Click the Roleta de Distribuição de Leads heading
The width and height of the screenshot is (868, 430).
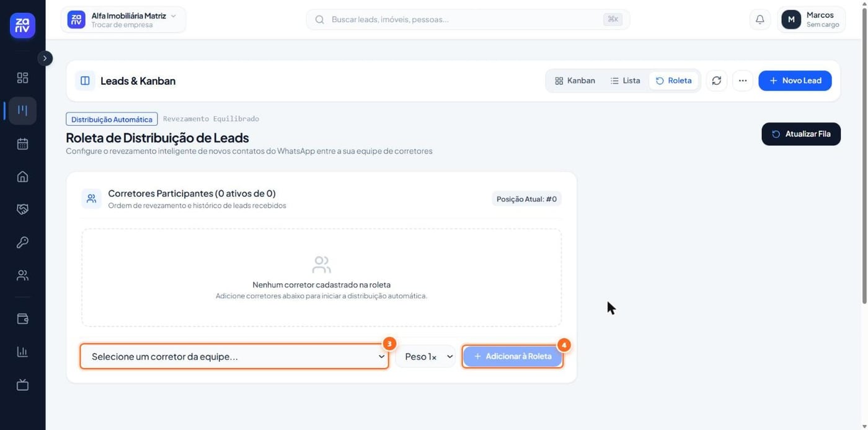157,138
